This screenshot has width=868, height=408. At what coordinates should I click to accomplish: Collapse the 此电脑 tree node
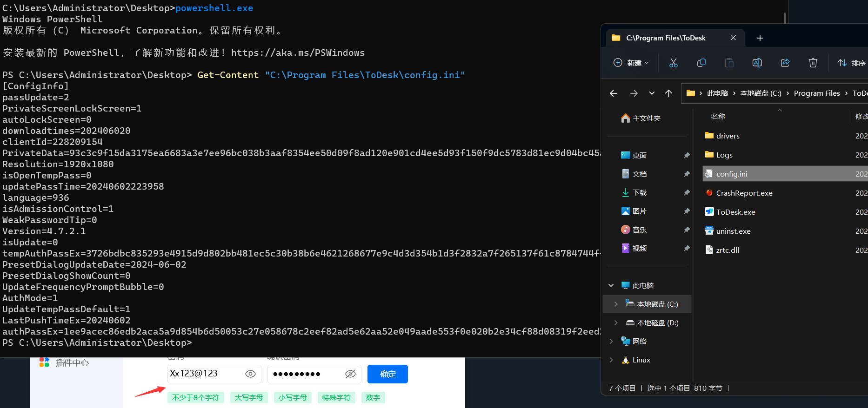tap(611, 285)
